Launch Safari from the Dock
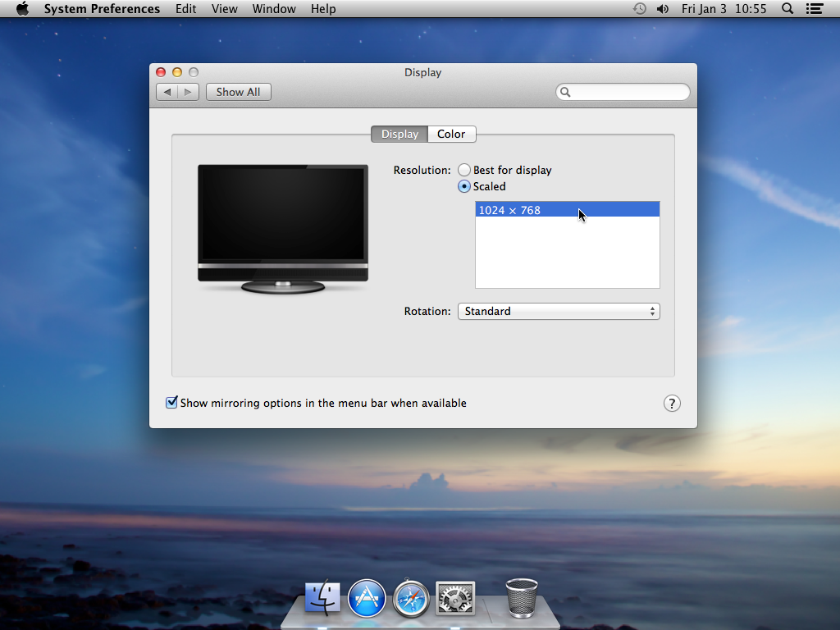The height and width of the screenshot is (630, 840). tap(411, 598)
